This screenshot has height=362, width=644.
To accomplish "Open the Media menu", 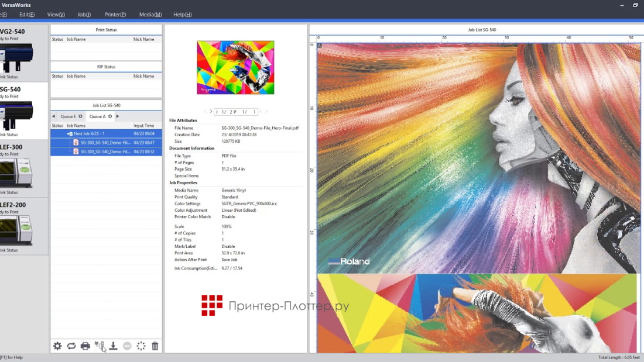I will coord(150,15).
